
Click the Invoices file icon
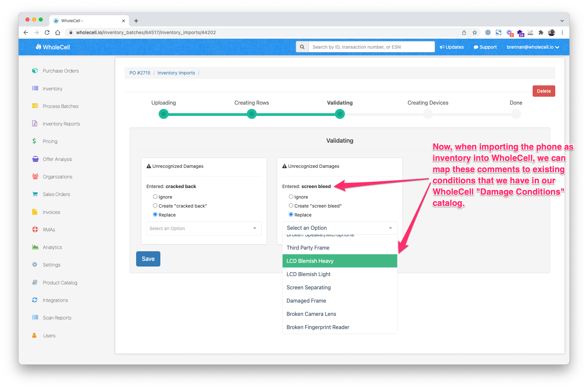pyautogui.click(x=34, y=212)
